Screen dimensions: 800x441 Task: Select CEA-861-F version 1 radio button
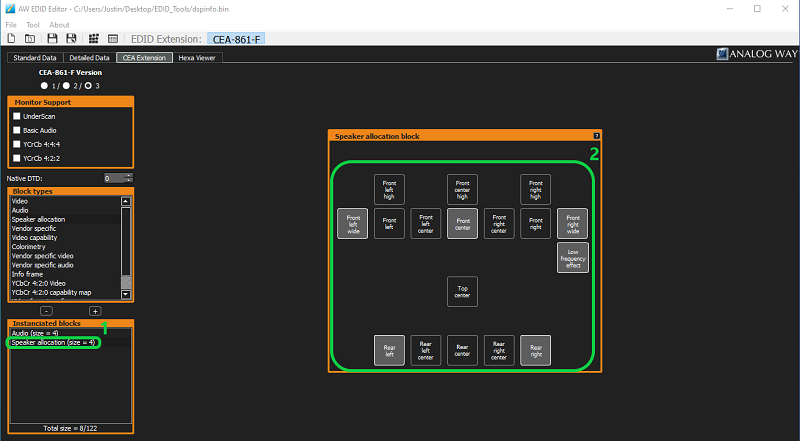coord(44,86)
